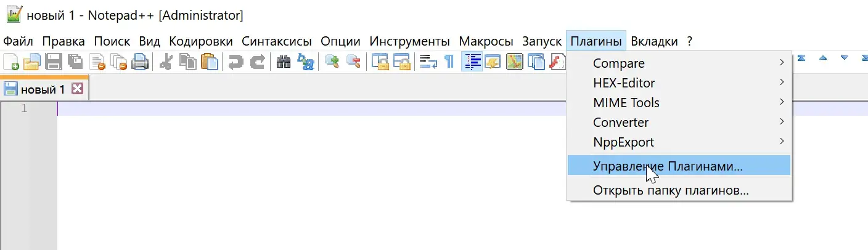The height and width of the screenshot is (250, 868).
Task: Open the 'Файл' menu
Action: [x=18, y=41]
